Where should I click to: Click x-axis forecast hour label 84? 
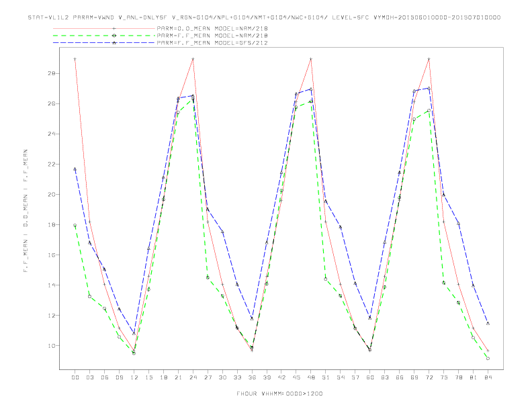click(x=488, y=377)
